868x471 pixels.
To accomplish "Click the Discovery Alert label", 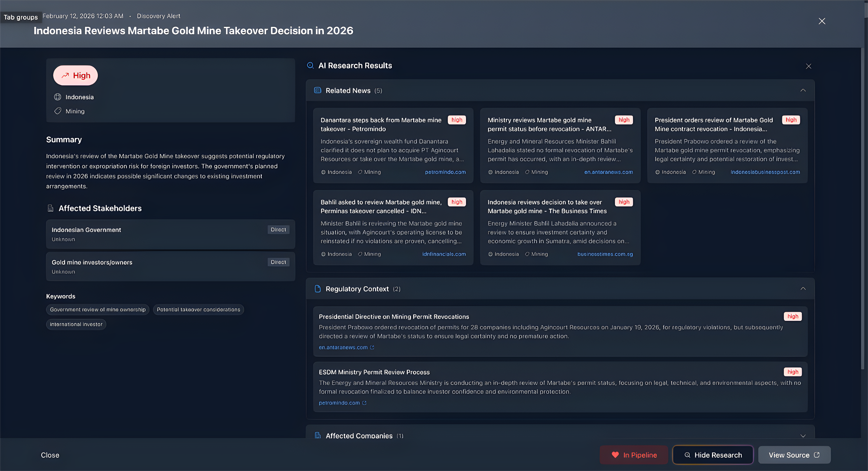I will coord(158,16).
